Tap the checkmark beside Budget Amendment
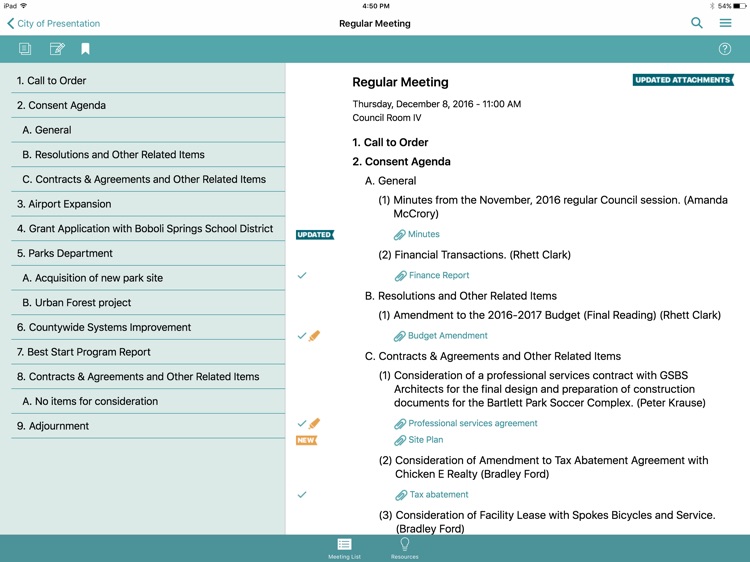 point(302,336)
